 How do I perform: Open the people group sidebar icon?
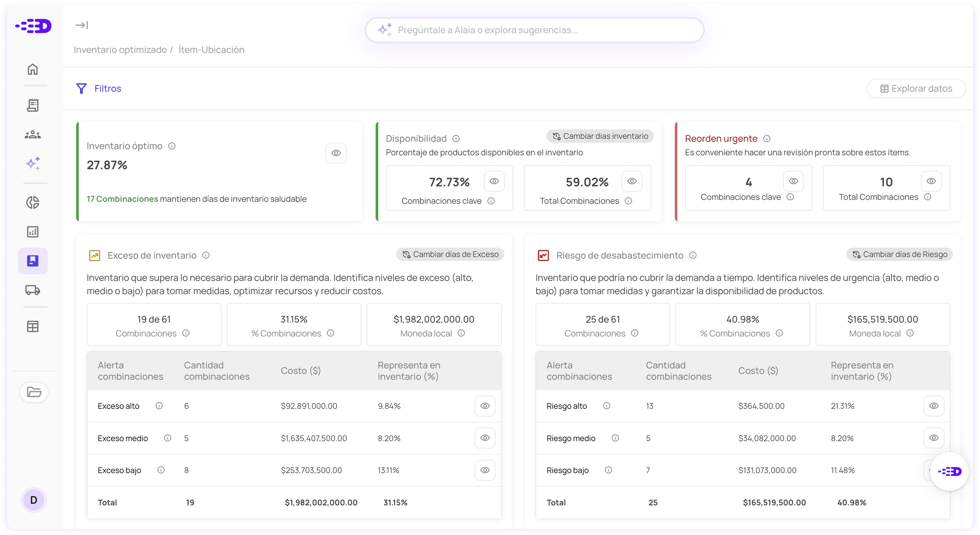[33, 135]
